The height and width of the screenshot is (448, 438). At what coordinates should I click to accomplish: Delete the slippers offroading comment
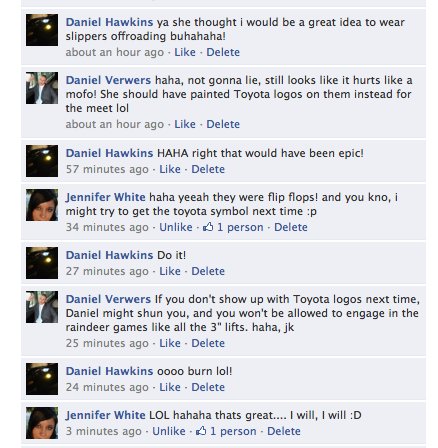(223, 52)
